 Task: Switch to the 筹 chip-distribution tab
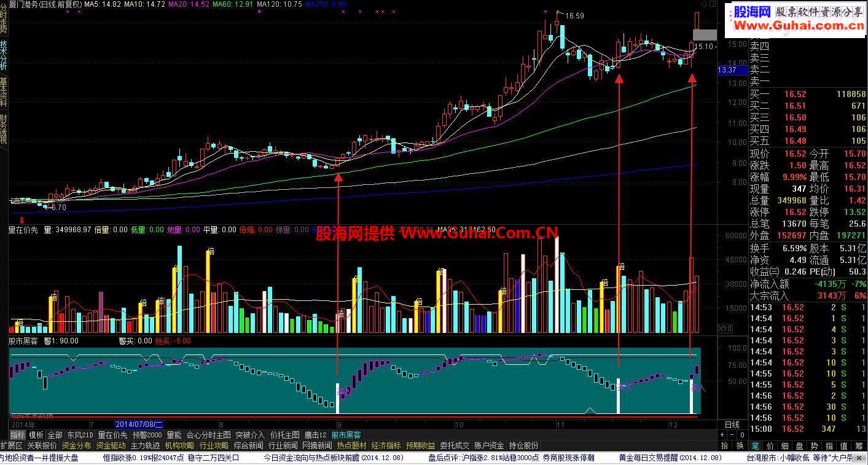859,445
